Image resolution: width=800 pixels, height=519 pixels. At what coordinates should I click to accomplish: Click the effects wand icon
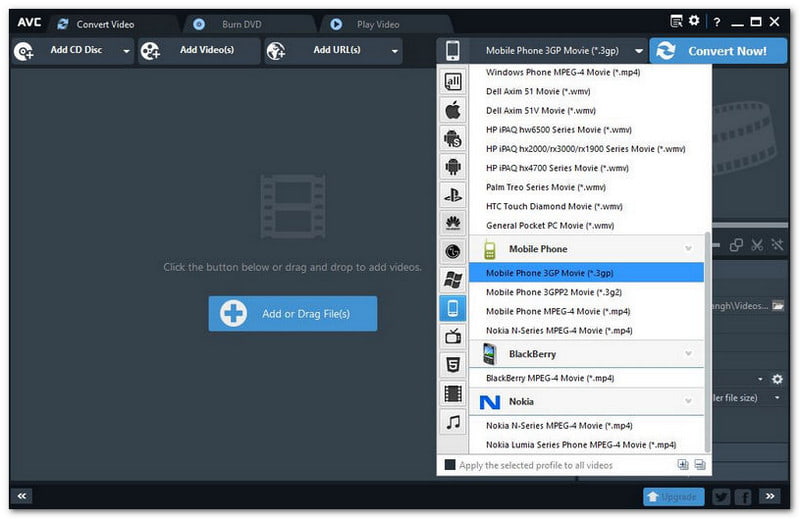(777, 245)
